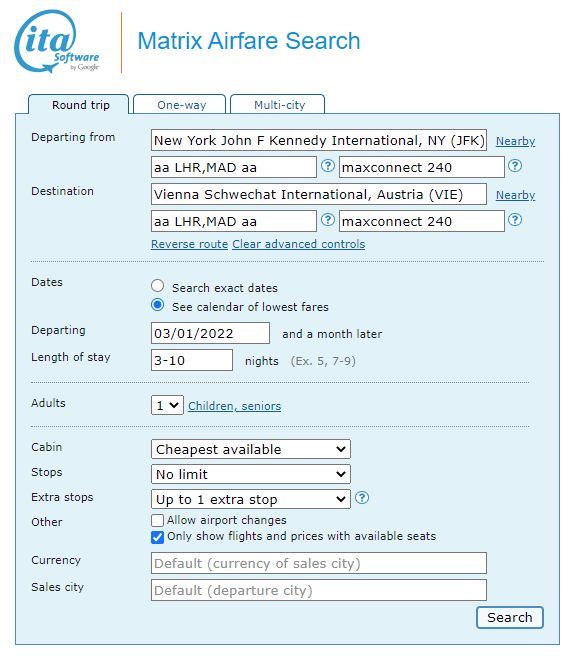Open help icon beside destination routing codes

[327, 220]
